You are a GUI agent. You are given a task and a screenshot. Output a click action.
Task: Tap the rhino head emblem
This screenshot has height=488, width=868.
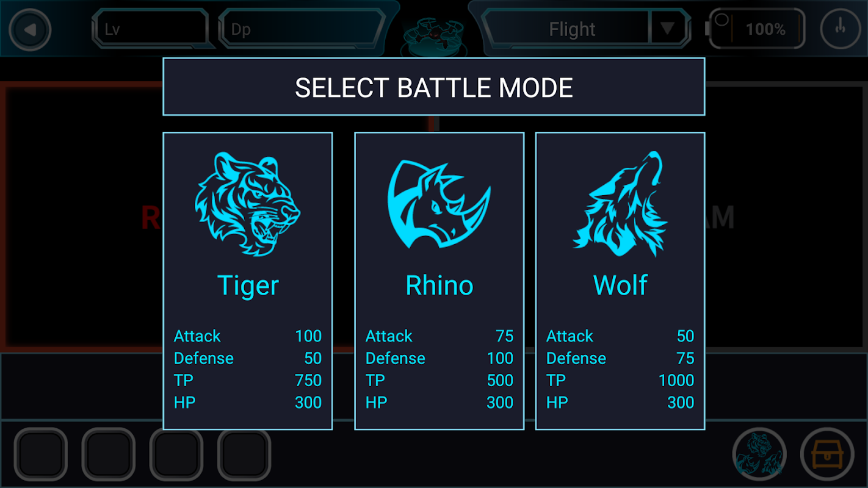(439, 204)
